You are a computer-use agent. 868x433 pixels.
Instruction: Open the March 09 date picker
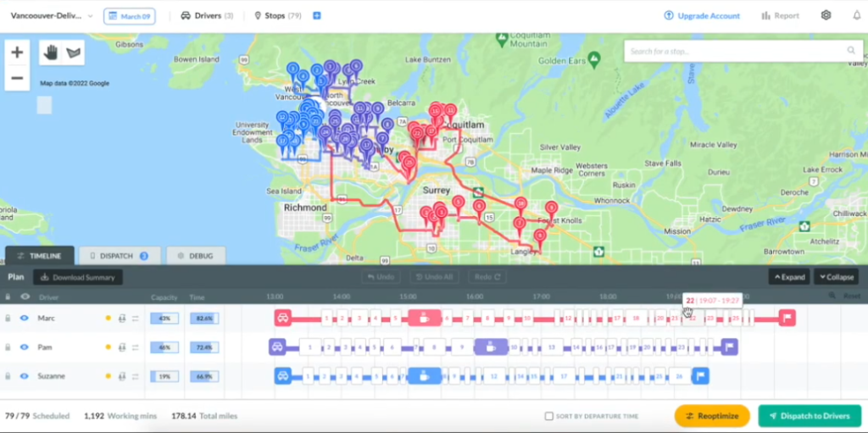[130, 16]
